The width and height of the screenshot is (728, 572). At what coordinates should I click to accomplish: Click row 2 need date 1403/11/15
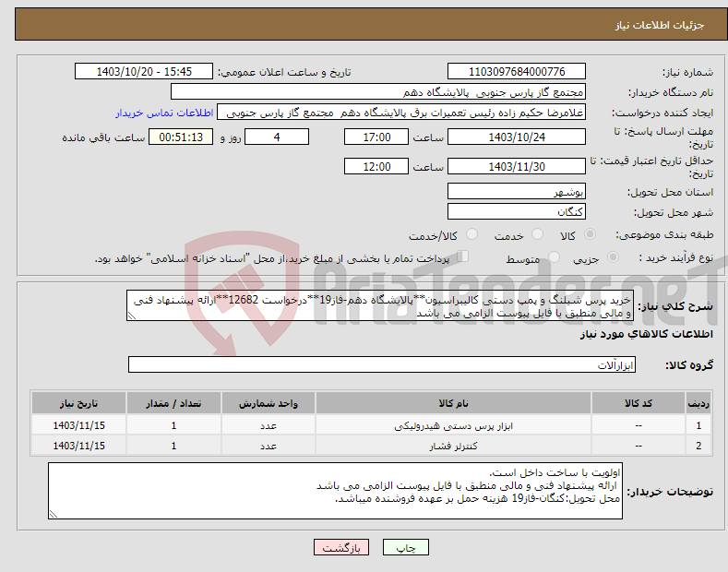(x=79, y=446)
